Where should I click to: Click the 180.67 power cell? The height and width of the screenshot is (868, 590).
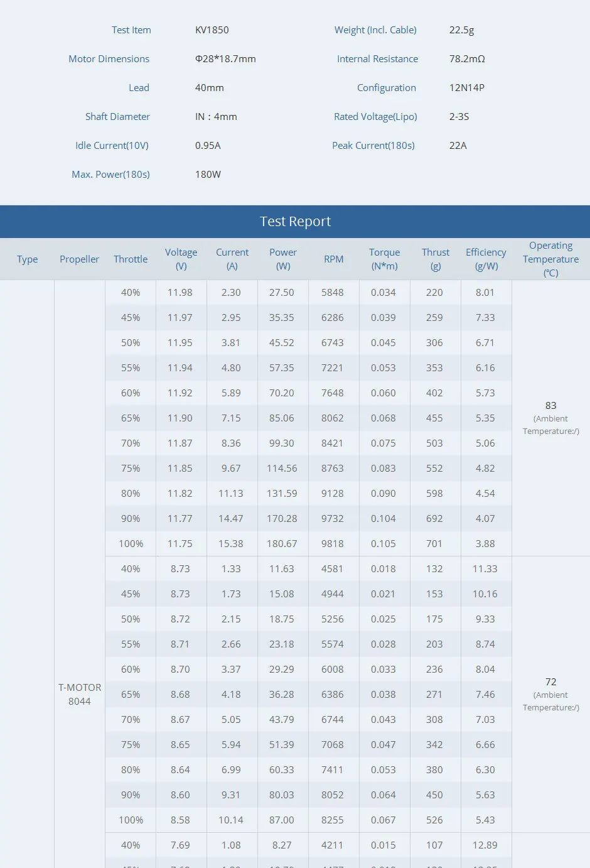[x=282, y=543]
